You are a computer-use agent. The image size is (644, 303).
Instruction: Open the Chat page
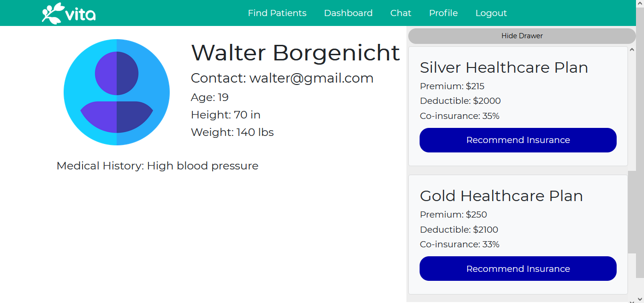401,13
